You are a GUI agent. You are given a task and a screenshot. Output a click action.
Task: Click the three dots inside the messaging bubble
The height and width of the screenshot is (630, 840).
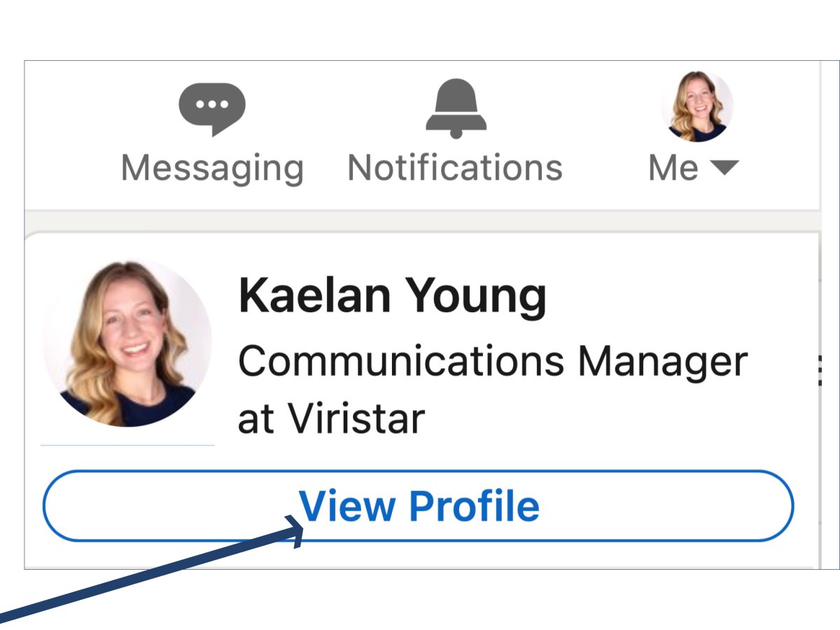212,104
